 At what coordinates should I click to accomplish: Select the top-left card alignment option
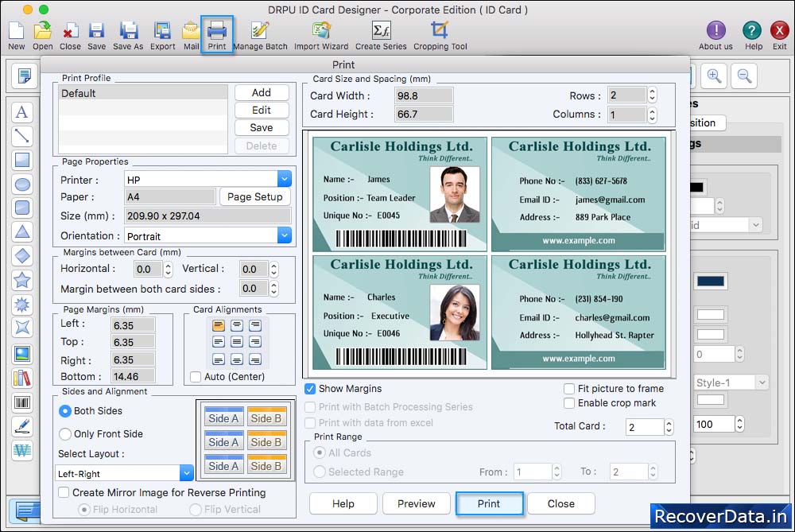[x=219, y=325]
